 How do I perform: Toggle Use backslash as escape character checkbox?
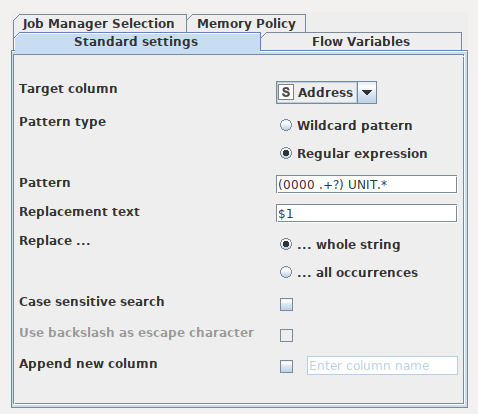pyautogui.click(x=286, y=335)
